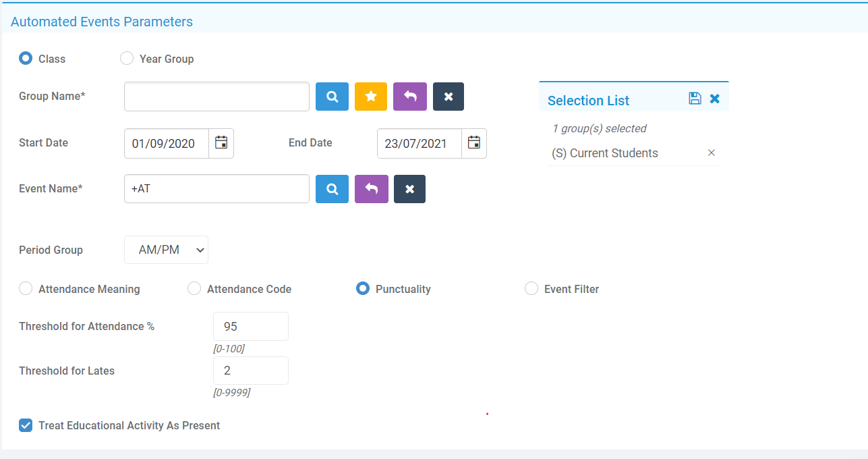Image resolution: width=868 pixels, height=459 pixels.
Task: Click the purple revert icon beside Event Name
Action: tap(371, 189)
